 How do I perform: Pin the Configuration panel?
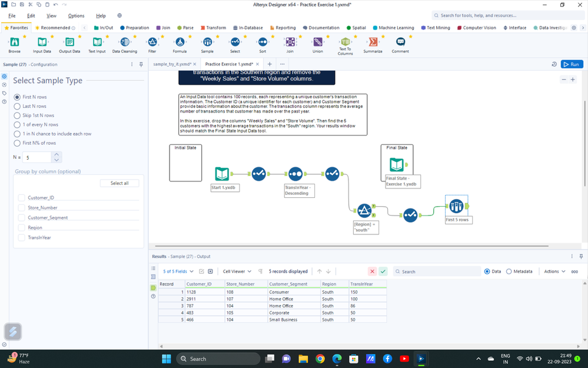coord(141,65)
